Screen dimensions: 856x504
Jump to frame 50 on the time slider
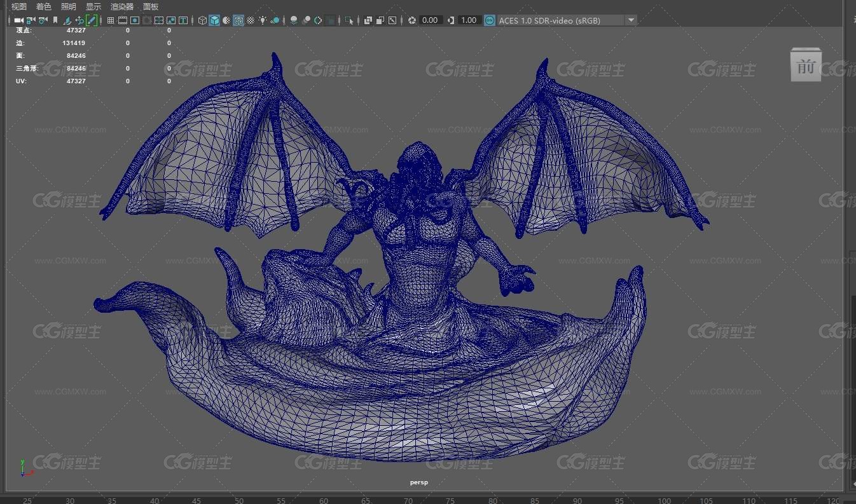pos(239,500)
